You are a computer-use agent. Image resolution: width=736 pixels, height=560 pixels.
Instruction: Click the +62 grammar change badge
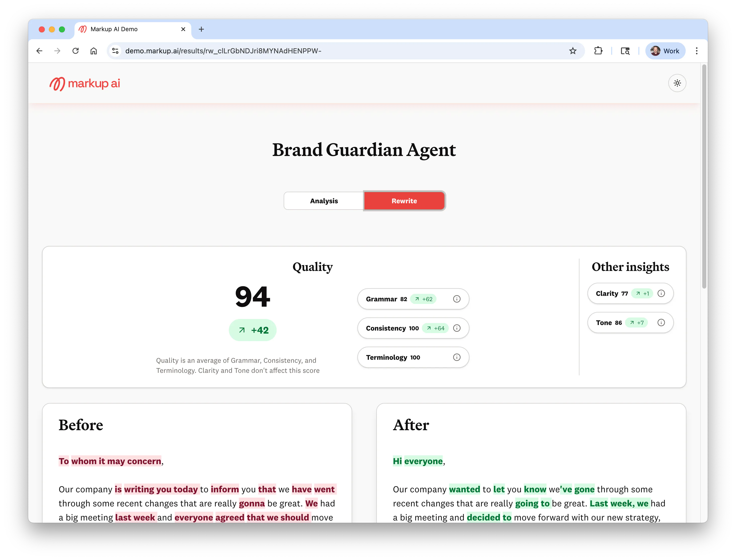click(423, 299)
